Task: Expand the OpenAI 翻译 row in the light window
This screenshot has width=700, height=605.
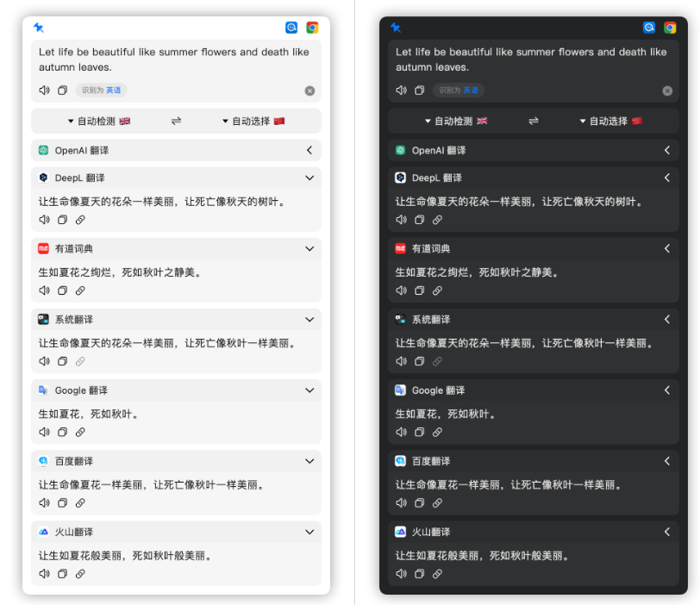Action: coord(309,151)
